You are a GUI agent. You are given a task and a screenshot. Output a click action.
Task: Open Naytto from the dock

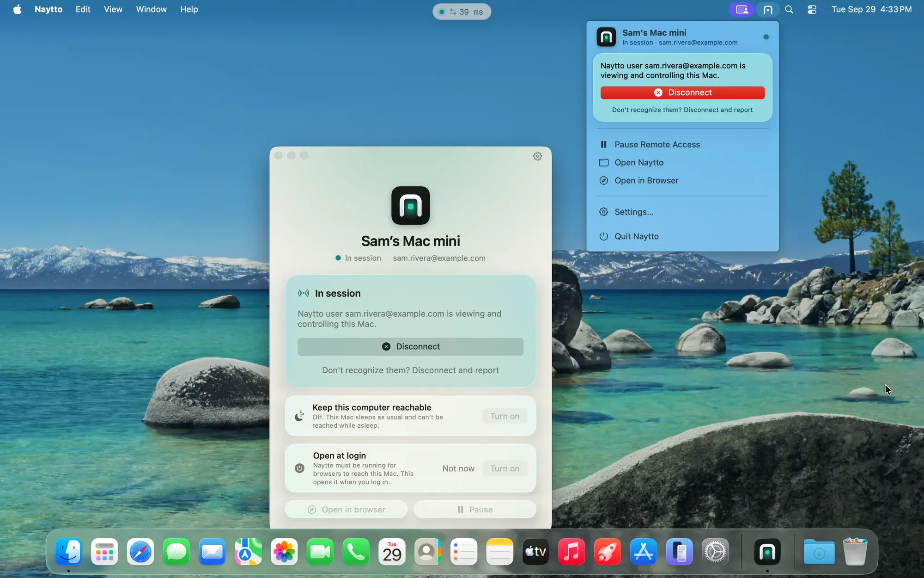(767, 552)
